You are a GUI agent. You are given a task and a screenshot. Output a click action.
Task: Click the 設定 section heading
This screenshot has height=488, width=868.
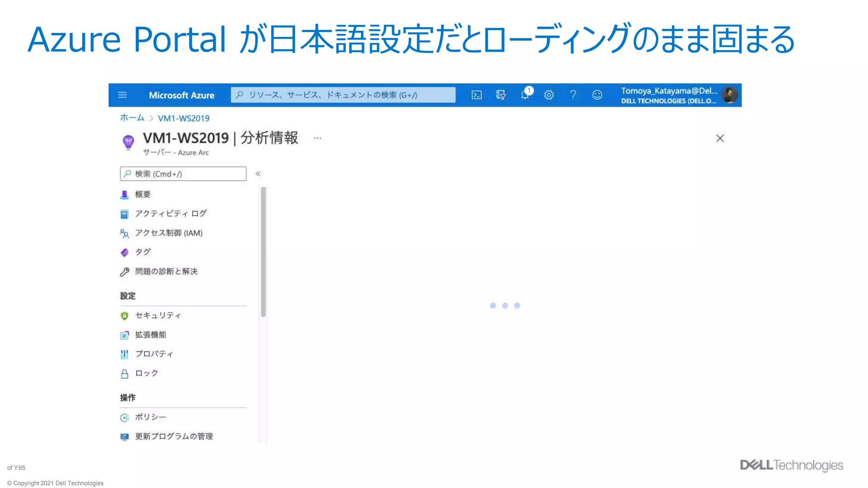coord(128,296)
